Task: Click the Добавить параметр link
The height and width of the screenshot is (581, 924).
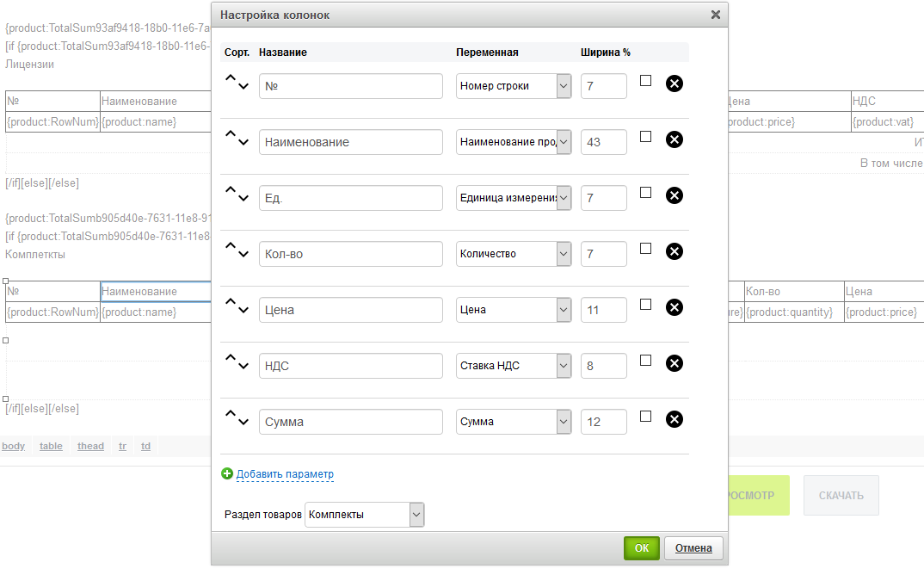Action: coord(285,474)
